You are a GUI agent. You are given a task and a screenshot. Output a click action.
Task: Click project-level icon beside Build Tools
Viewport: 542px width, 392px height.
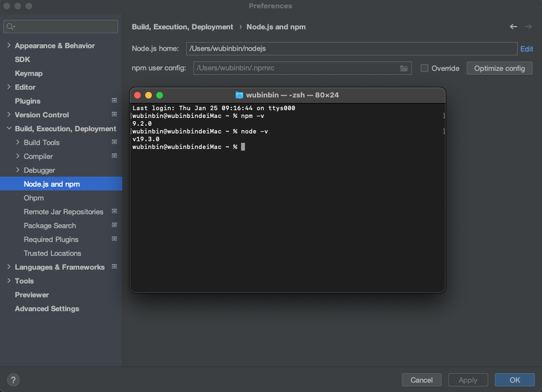click(x=114, y=142)
